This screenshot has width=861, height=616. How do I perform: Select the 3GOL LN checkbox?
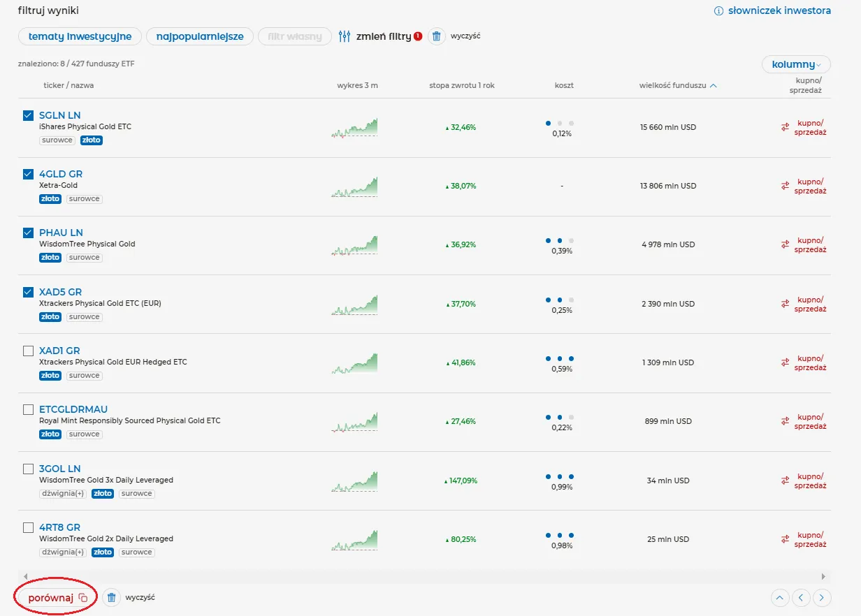[29, 469]
